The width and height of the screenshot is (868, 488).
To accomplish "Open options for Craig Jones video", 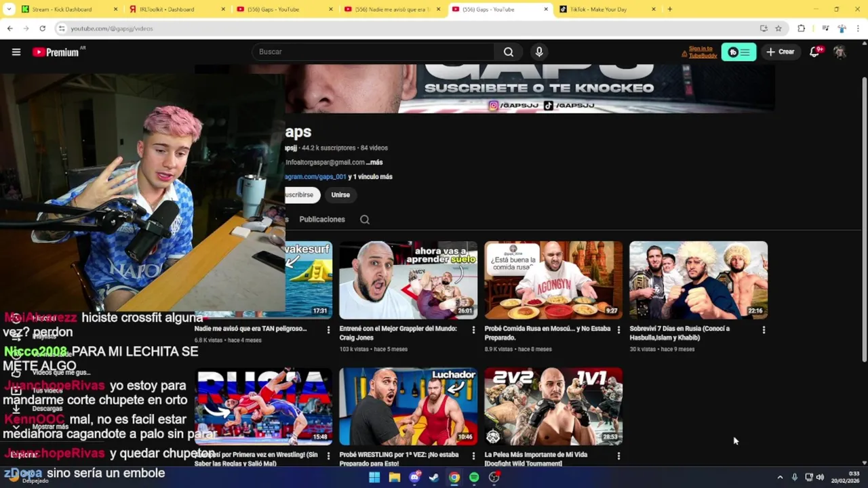I will click(473, 330).
